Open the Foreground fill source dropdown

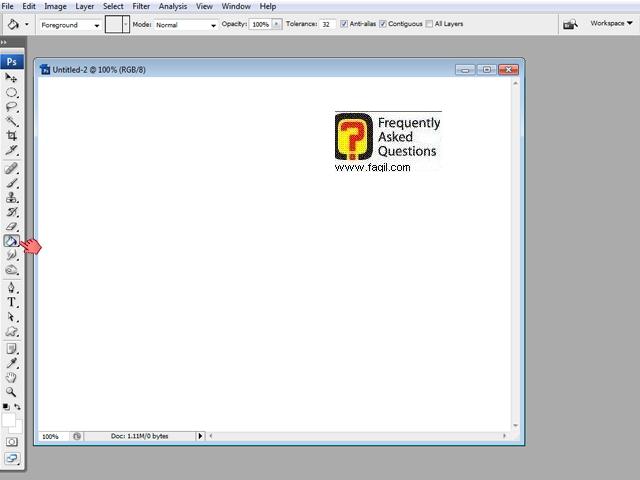click(x=69, y=24)
